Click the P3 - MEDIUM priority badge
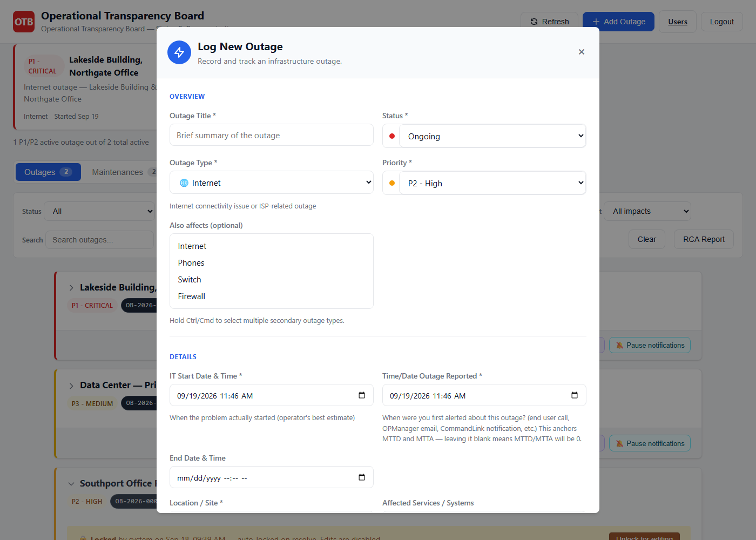Screen dimensions: 756x540 pyautogui.click(x=92, y=404)
